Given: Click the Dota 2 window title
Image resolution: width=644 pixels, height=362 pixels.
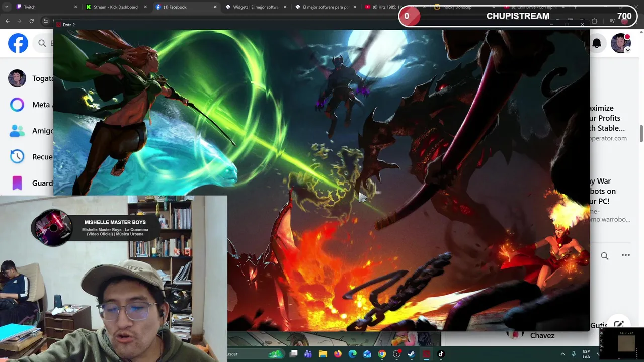Looking at the screenshot, I should tap(69, 25).
